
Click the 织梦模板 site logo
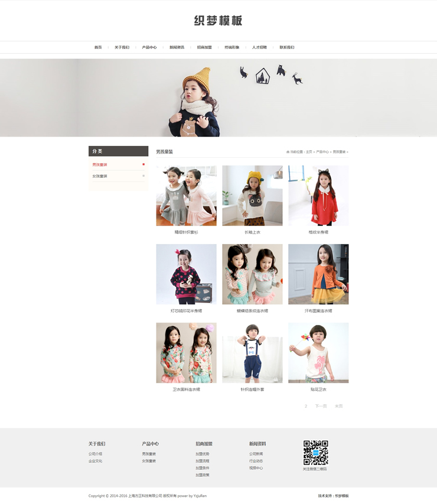[218, 21]
